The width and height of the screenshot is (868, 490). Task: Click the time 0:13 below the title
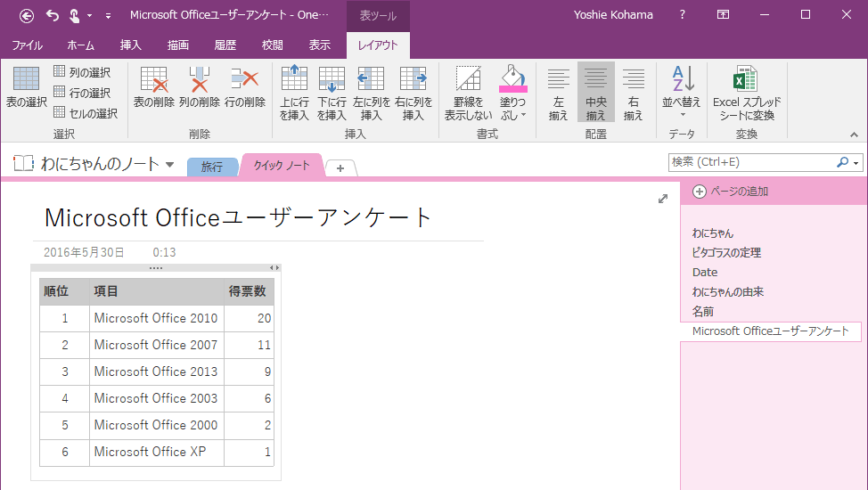164,252
